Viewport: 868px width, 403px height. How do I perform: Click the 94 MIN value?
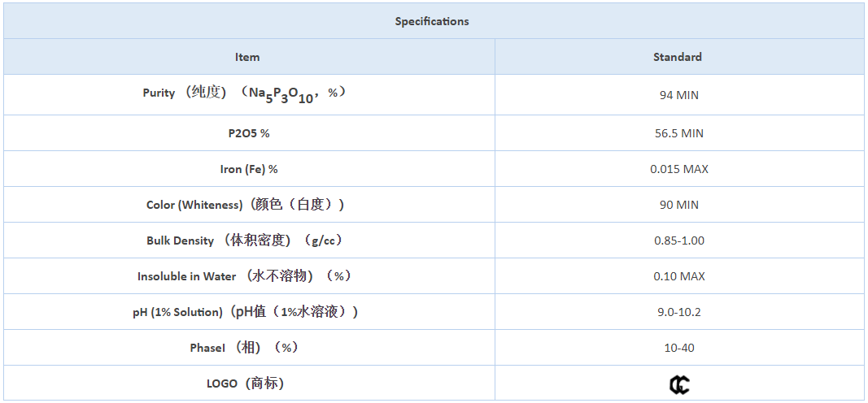click(678, 95)
